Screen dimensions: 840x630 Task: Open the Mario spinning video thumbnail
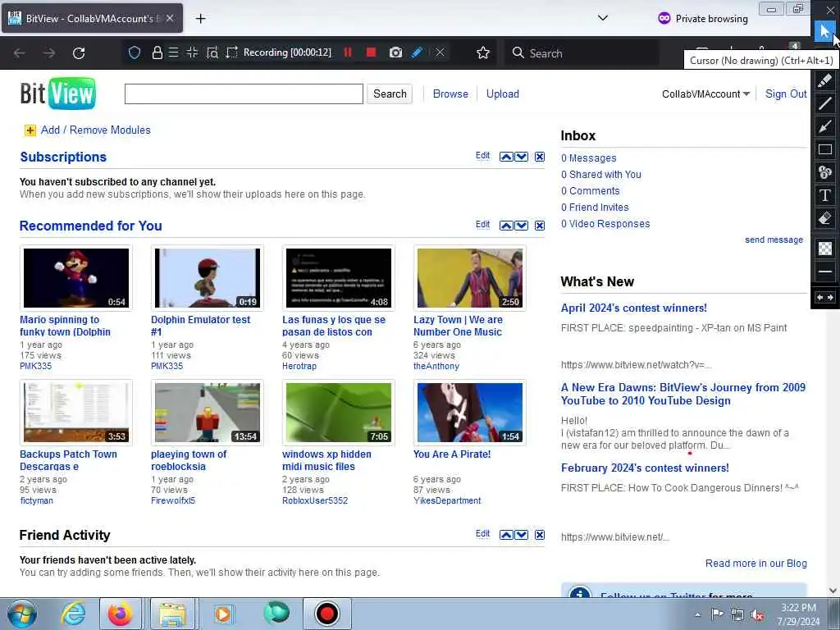pyautogui.click(x=76, y=277)
